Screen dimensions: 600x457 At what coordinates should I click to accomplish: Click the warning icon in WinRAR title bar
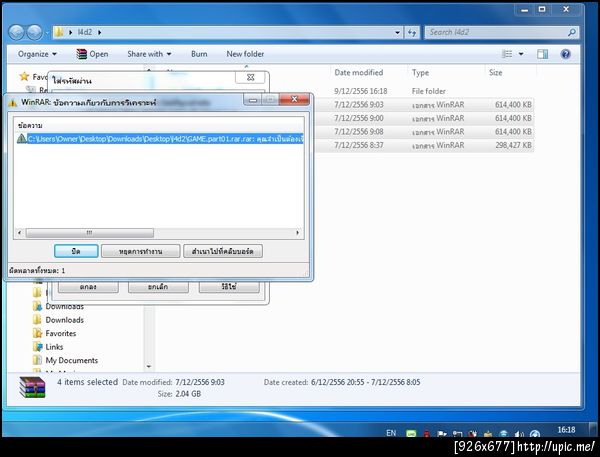tap(13, 103)
